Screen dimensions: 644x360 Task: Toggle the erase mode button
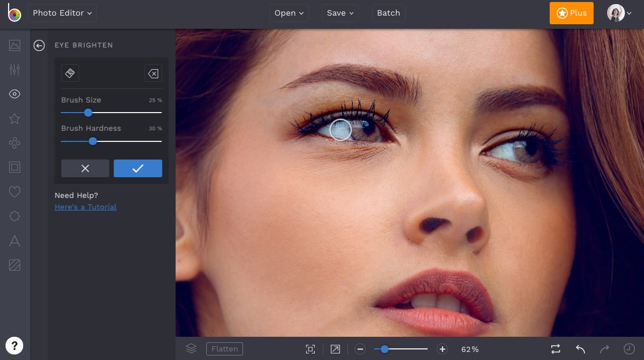[x=153, y=74]
